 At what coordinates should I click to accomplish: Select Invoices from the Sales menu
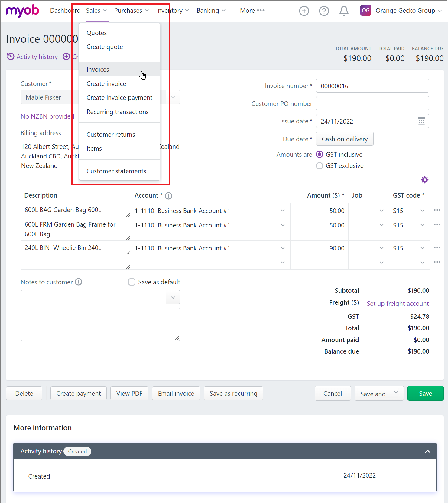tap(119, 69)
